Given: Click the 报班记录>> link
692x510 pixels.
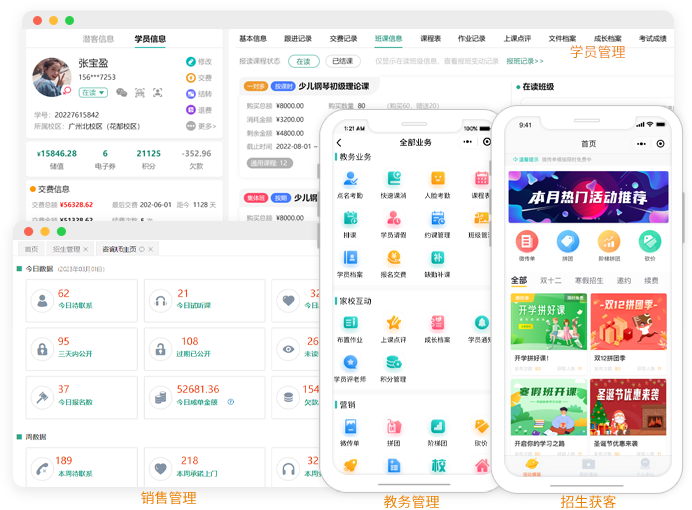Looking at the screenshot, I should [x=525, y=61].
